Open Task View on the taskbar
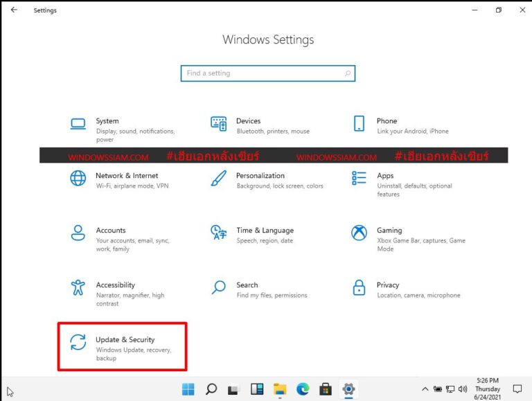Viewport: 532px width, 401px height. pos(233,389)
